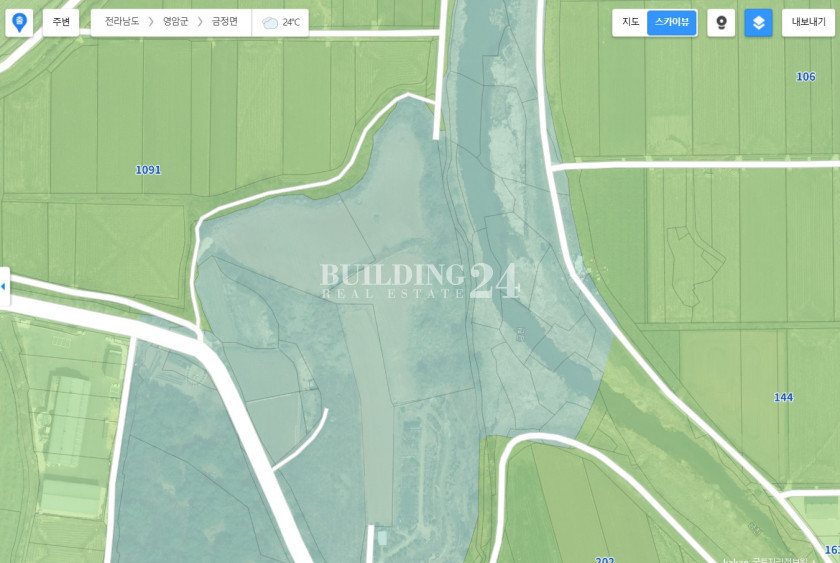Click the 내보내기 export button
Screen dimensions: 840x563
pyautogui.click(x=808, y=22)
